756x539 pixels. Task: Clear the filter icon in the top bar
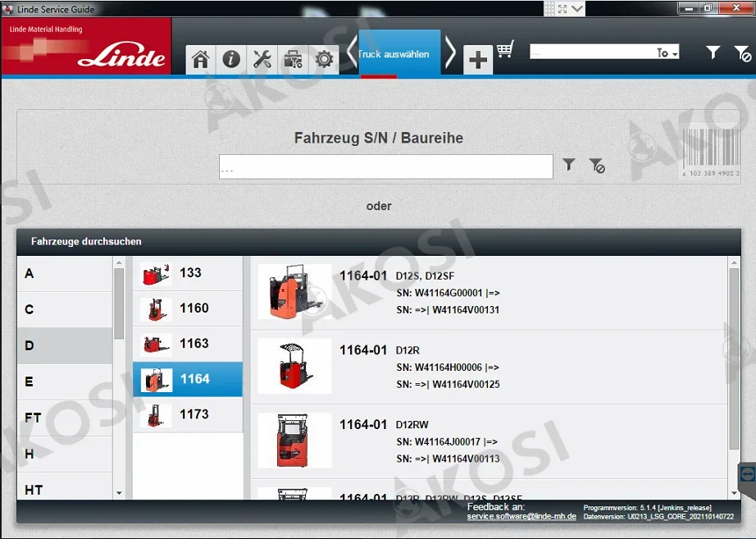(743, 53)
